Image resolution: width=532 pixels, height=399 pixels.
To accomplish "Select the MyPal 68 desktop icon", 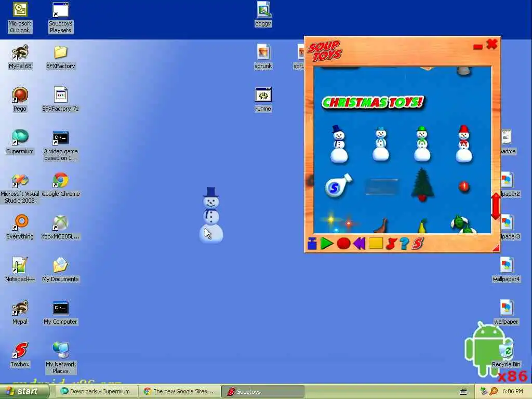I will pos(20,57).
